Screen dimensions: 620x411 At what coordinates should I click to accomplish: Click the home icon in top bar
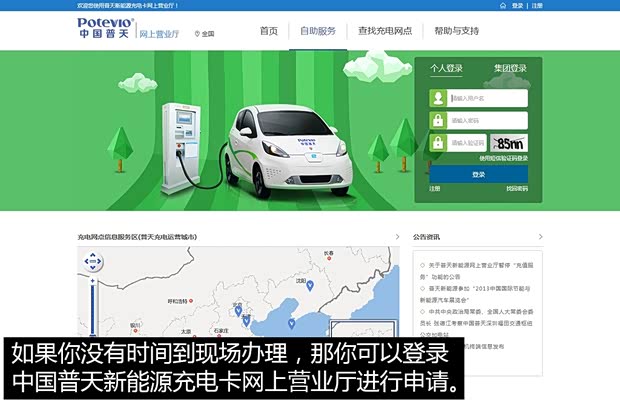point(503,6)
